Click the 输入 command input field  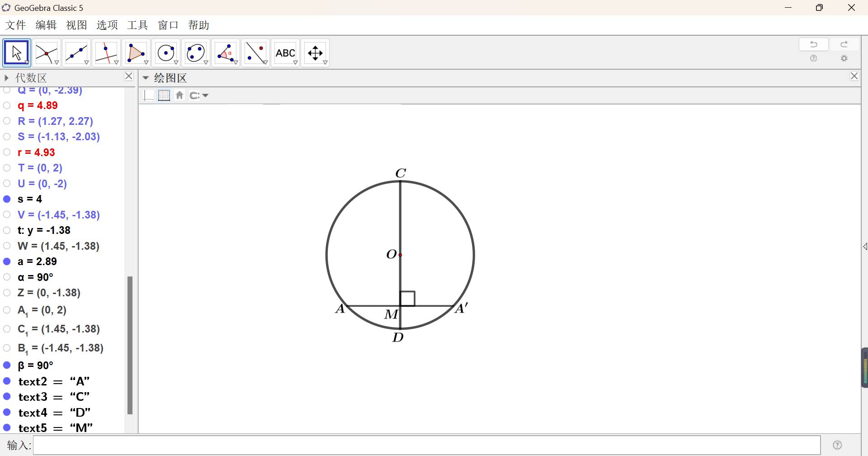pos(426,446)
